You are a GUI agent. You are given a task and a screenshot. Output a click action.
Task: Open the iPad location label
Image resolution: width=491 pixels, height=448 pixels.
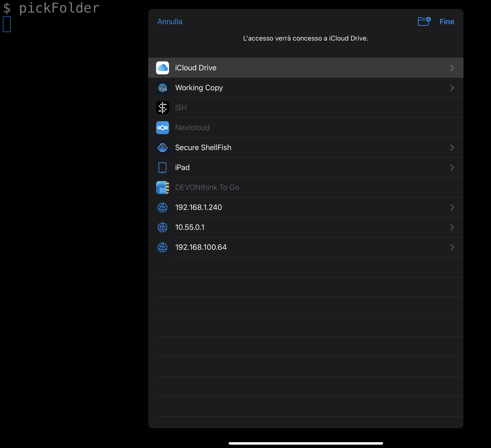182,168
